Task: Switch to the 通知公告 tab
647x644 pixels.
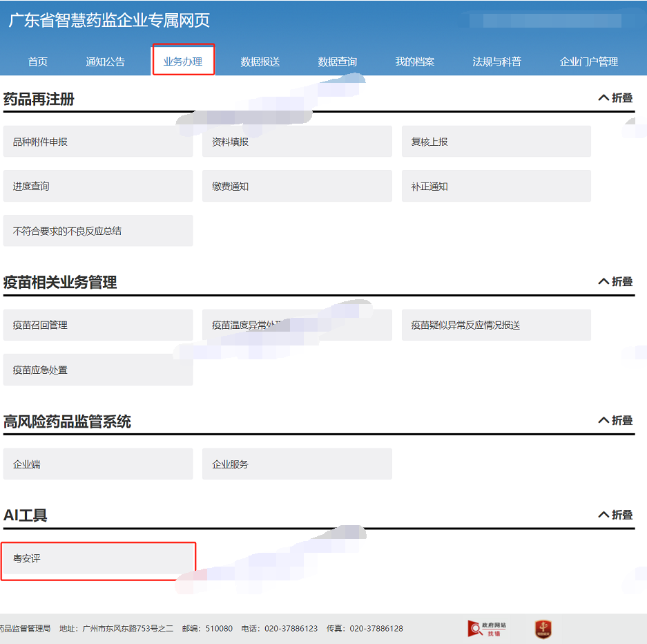Action: [105, 61]
